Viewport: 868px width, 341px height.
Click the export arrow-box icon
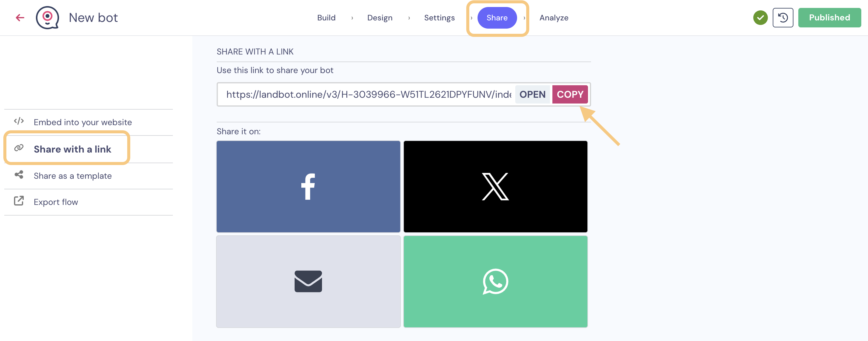coord(19,201)
